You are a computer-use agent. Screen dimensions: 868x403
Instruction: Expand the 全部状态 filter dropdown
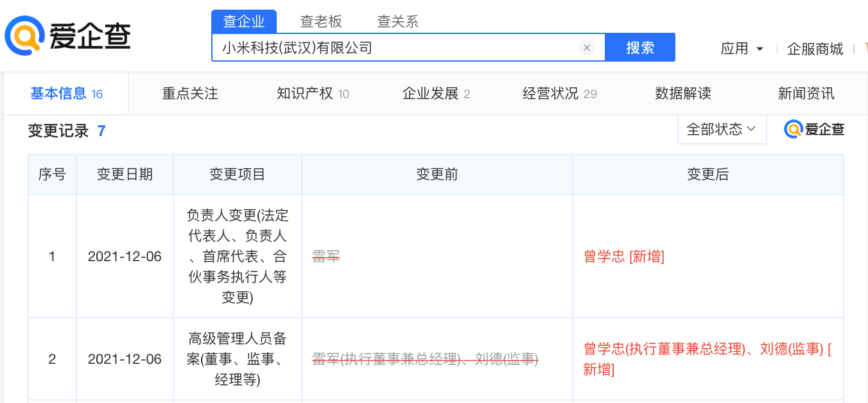coord(722,130)
